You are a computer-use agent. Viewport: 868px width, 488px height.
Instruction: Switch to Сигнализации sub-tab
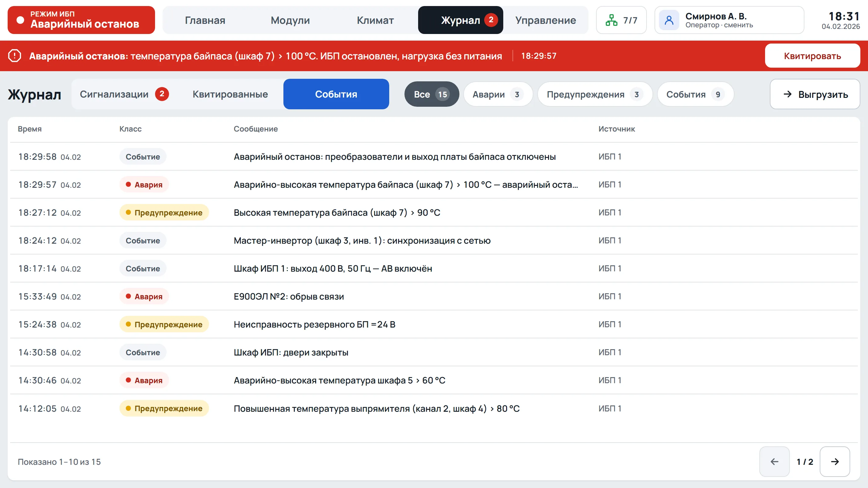coord(124,94)
